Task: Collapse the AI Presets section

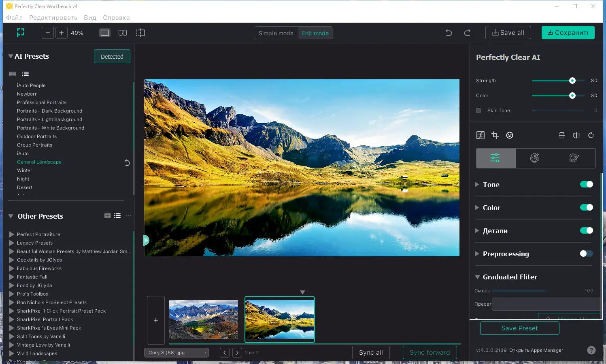Action: pos(11,56)
